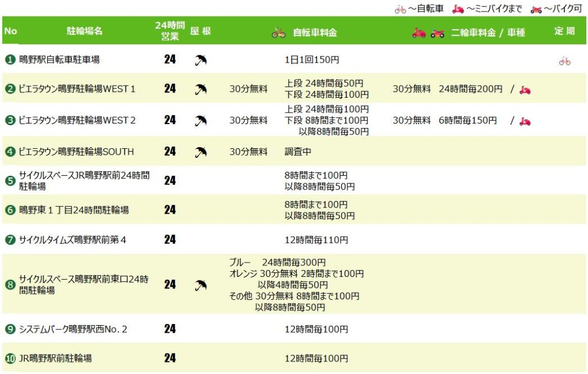Click the 調査中 fee text for SOUTH
The height and width of the screenshot is (374, 588).
(x=298, y=152)
